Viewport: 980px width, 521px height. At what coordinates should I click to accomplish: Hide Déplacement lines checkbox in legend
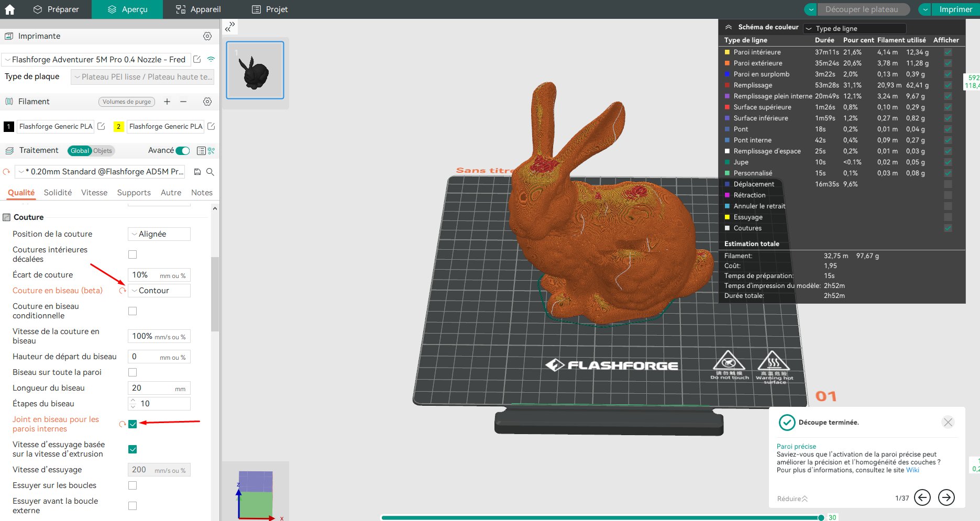[x=948, y=184]
